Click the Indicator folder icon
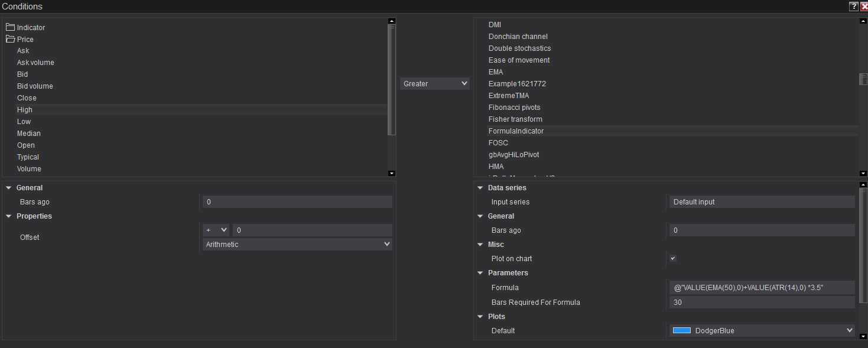 [x=10, y=27]
